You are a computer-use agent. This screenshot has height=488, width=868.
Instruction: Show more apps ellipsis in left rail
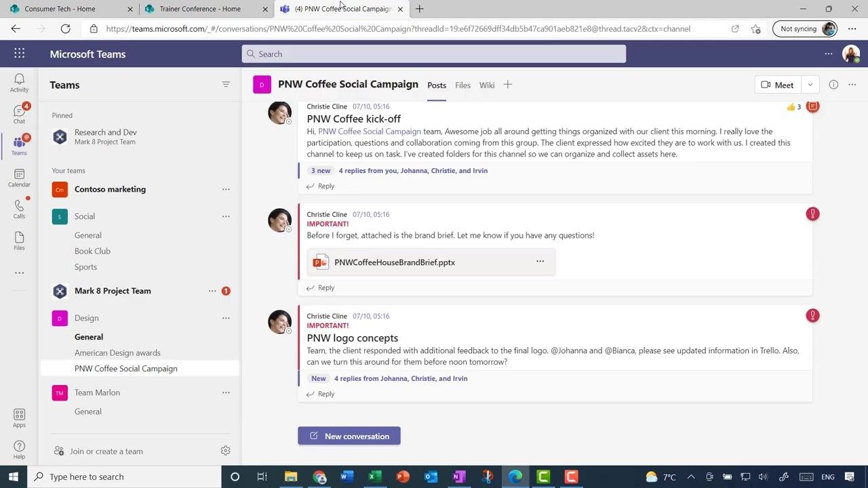(19, 273)
